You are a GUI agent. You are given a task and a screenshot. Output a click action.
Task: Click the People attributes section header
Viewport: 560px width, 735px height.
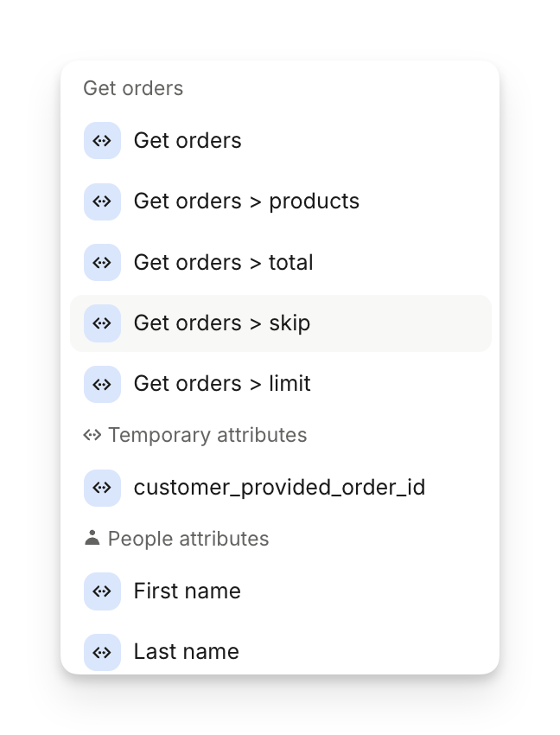click(x=188, y=539)
